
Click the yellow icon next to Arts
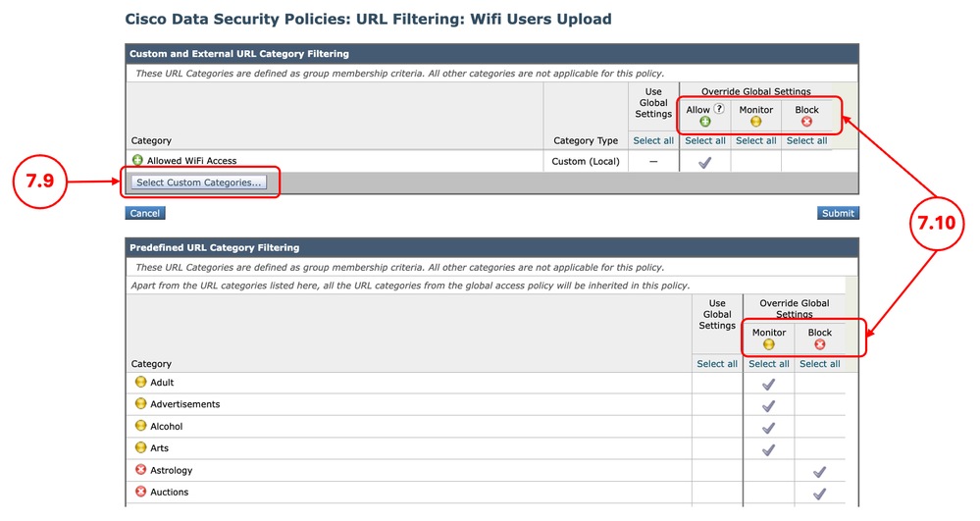(140, 447)
